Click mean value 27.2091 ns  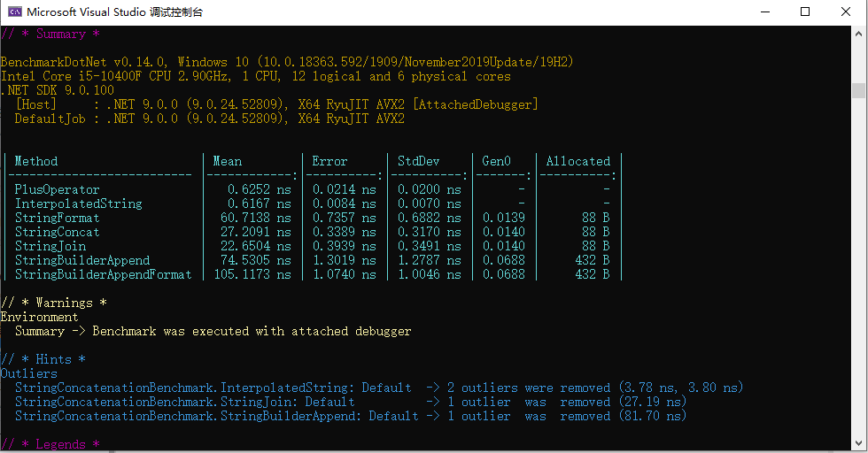[x=256, y=232]
